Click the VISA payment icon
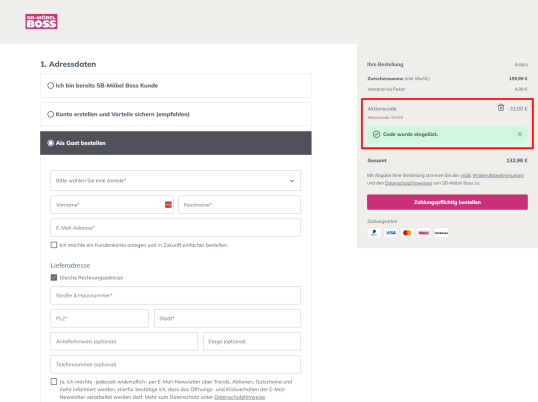 pos(390,233)
